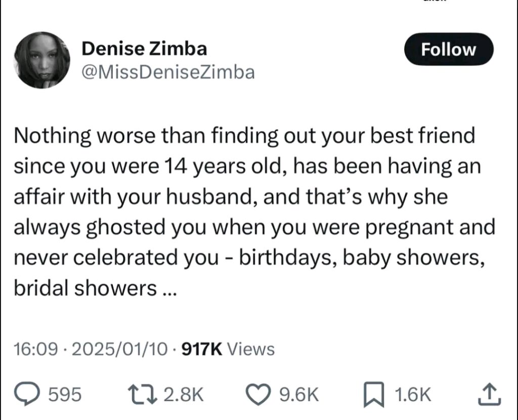Click the tweet text body
The height and width of the screenshot is (420, 518).
[253, 211]
